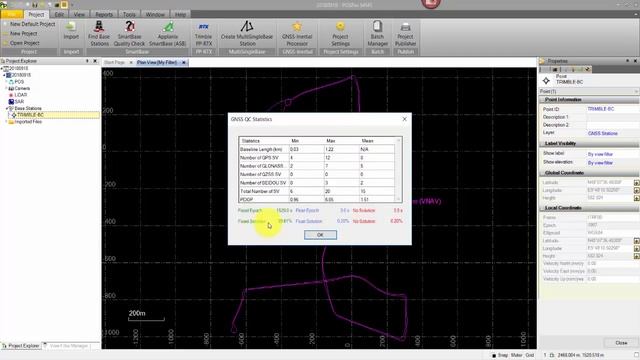Viewport: 640px width, 360px height.
Task: Click the PDOP row label
Action: (x=247, y=200)
